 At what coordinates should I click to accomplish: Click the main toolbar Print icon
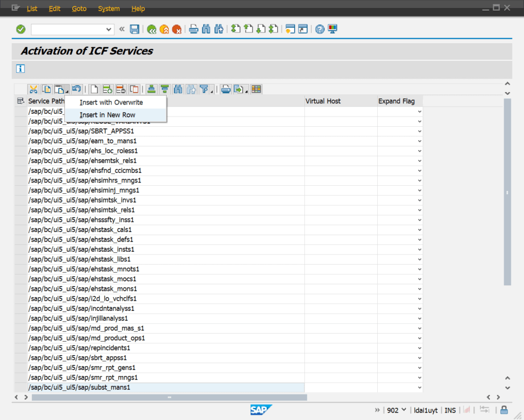click(x=193, y=30)
